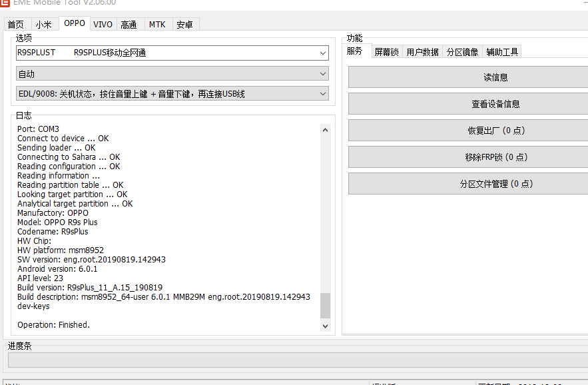Click the EME Mobile Tool logo icon
588x385 pixels.
coord(5,3)
